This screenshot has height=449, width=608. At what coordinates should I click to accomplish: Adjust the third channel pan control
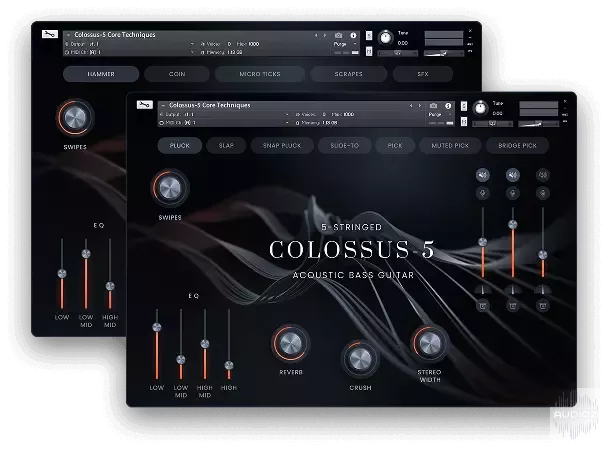point(543,289)
